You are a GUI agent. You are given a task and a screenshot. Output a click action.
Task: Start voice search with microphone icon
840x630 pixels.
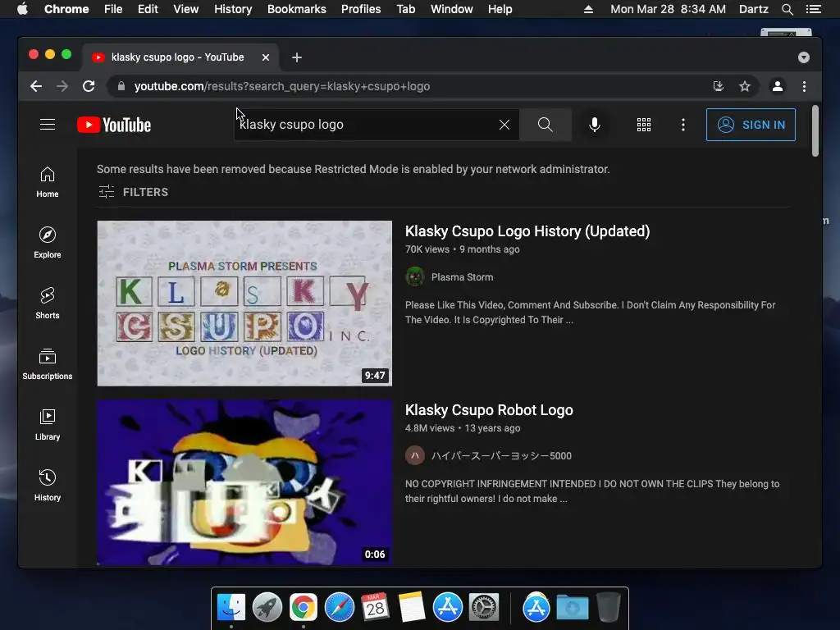[594, 125]
